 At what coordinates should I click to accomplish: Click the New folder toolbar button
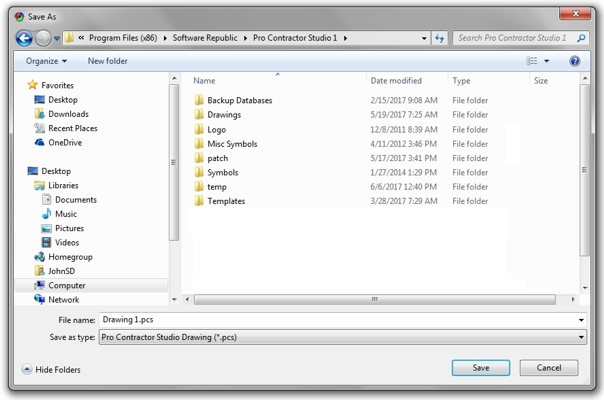point(108,61)
